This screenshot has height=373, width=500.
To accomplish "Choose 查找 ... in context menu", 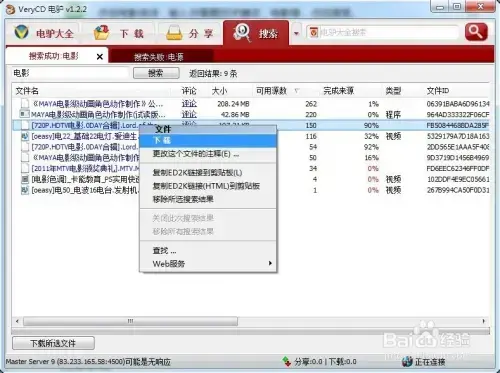I will point(208,250).
